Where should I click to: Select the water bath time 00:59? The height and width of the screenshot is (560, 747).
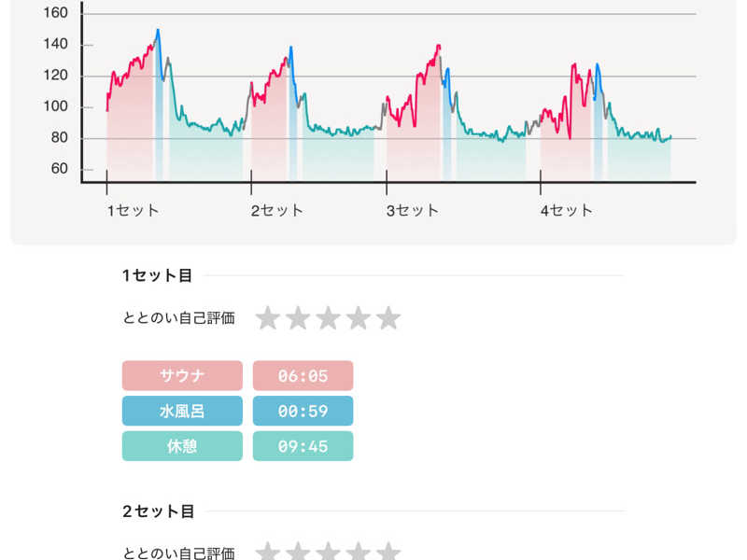[303, 411]
